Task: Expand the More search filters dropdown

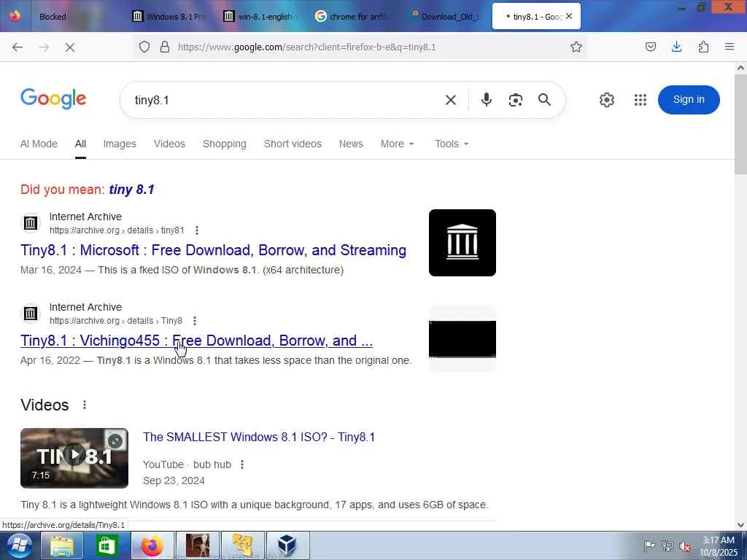Action: click(398, 144)
